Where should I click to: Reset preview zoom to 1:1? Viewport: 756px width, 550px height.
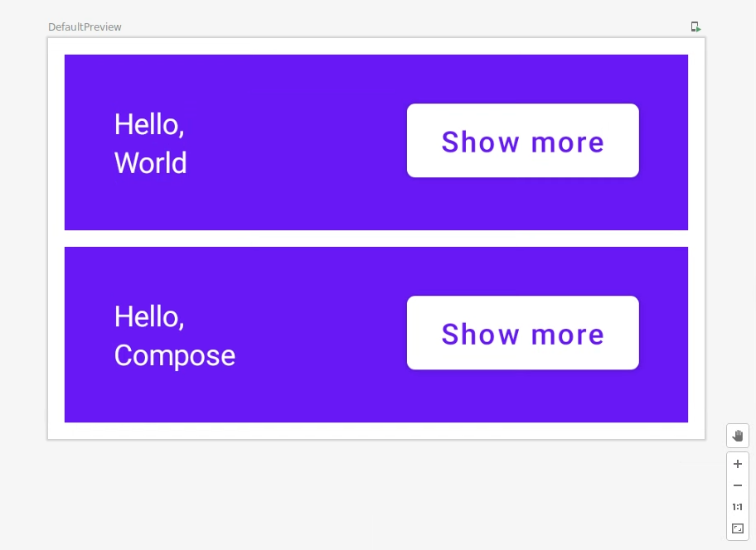pos(737,507)
